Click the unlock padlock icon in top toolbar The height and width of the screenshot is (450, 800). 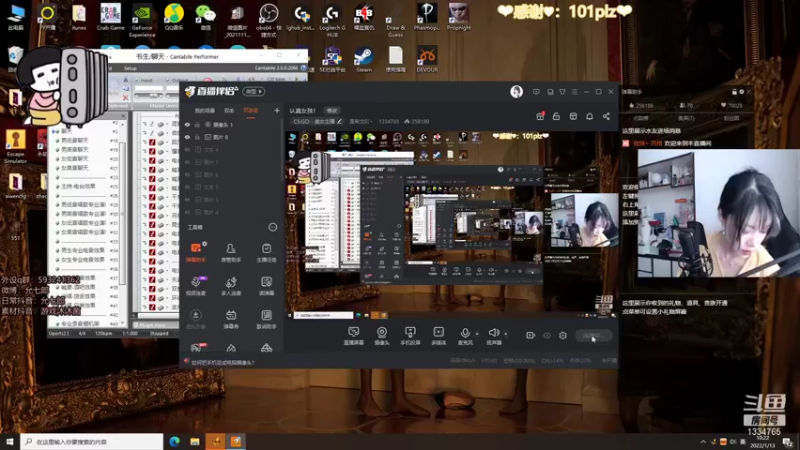click(556, 116)
